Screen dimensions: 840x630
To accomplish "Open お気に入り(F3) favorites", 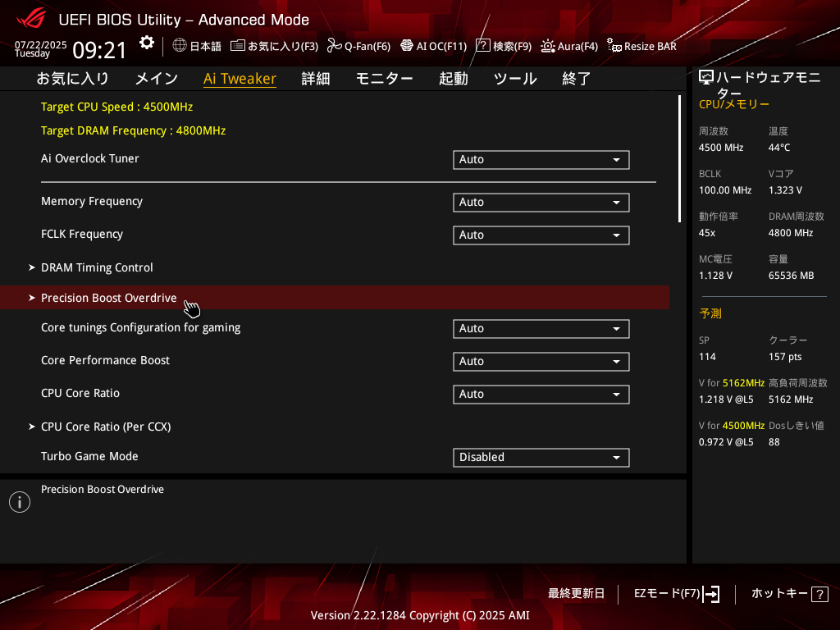I will point(274,46).
